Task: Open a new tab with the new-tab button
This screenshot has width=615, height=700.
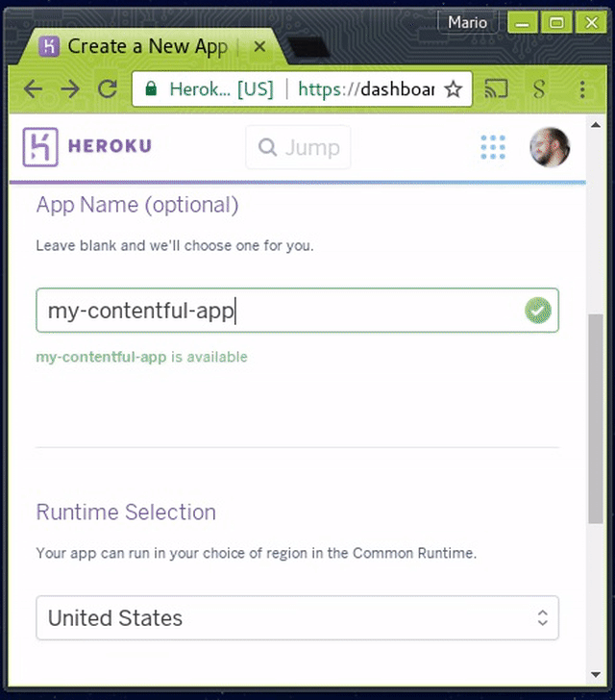Action: (x=308, y=48)
